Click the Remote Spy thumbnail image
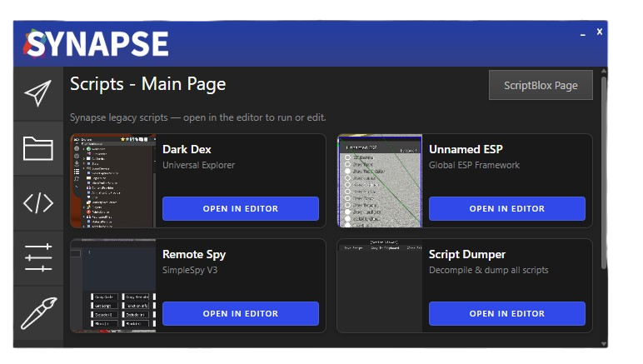This screenshot has height=364, width=643. 113,286
